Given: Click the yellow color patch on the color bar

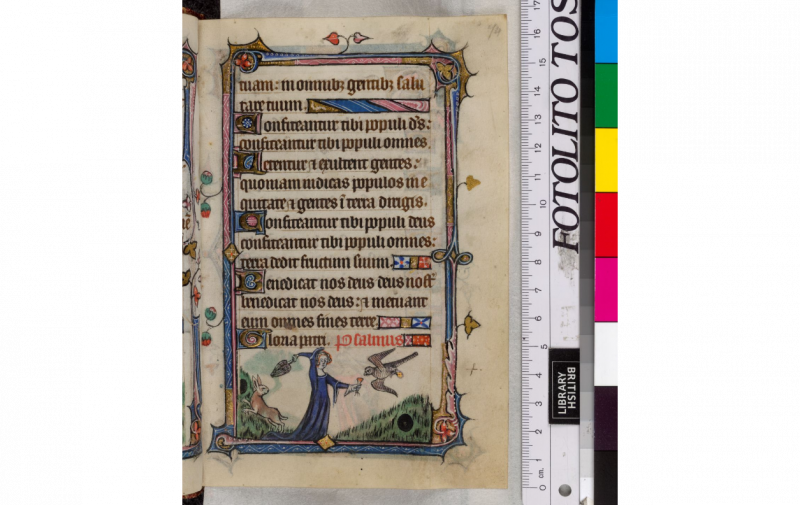Looking at the screenshot, I should (x=606, y=159).
